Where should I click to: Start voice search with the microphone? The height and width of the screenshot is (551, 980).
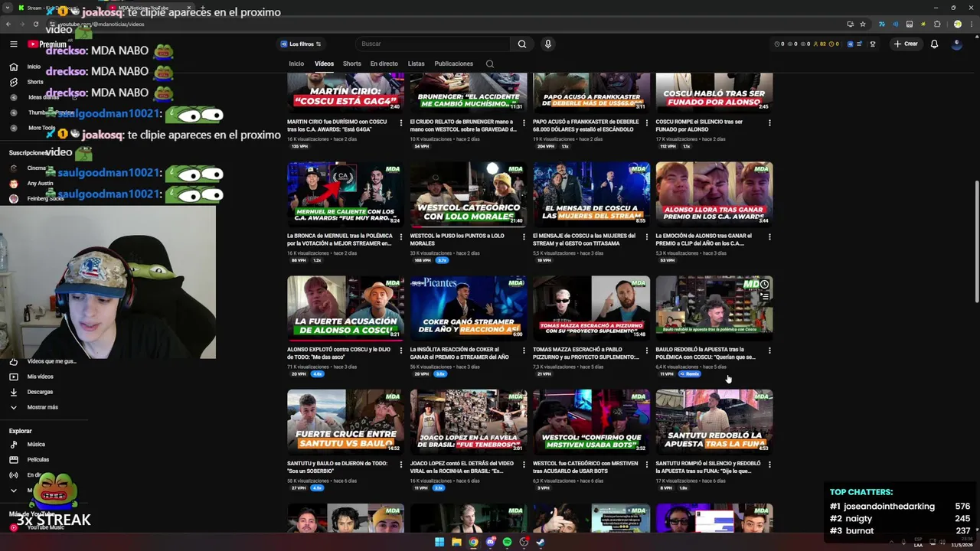tap(547, 44)
